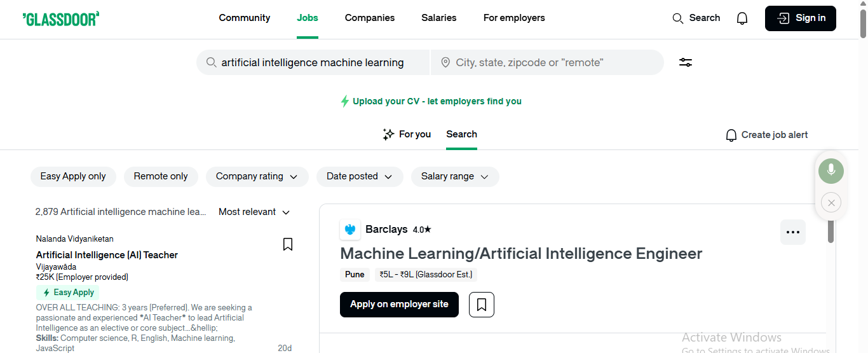Bookmark the AI Teacher job listing
Viewport: 868px width, 353px height.
288,244
